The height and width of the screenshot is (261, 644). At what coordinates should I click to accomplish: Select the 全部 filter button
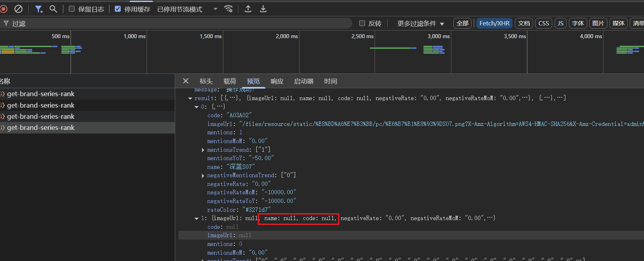pyautogui.click(x=462, y=23)
